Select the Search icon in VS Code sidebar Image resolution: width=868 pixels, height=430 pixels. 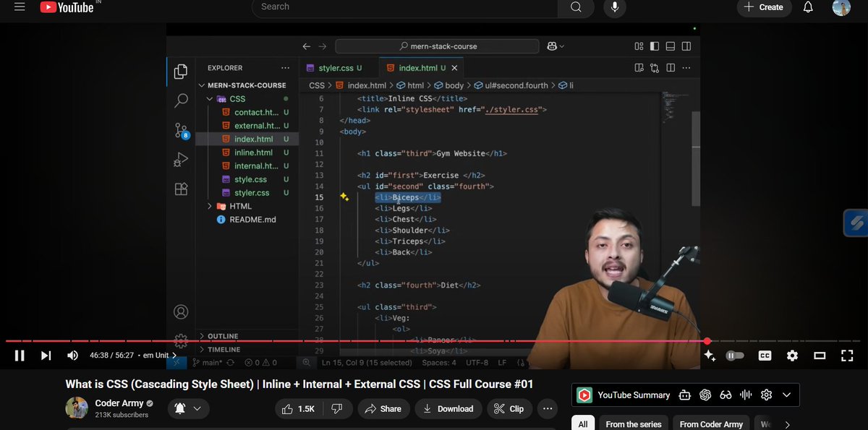(x=180, y=100)
